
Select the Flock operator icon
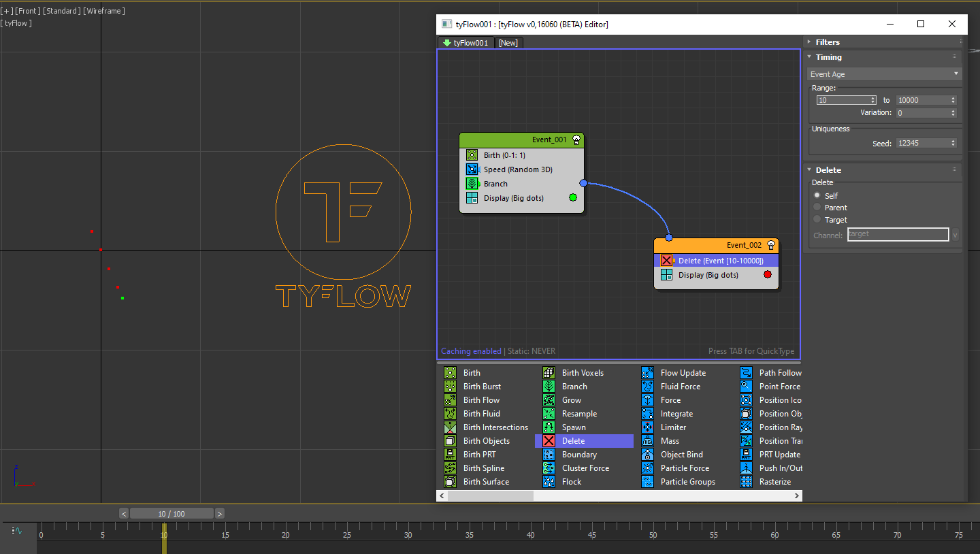(x=549, y=482)
